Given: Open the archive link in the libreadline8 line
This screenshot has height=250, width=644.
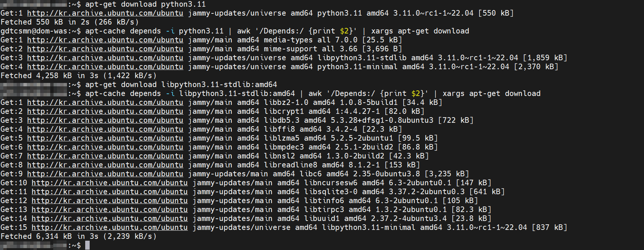Looking at the screenshot, I should 105,165.
